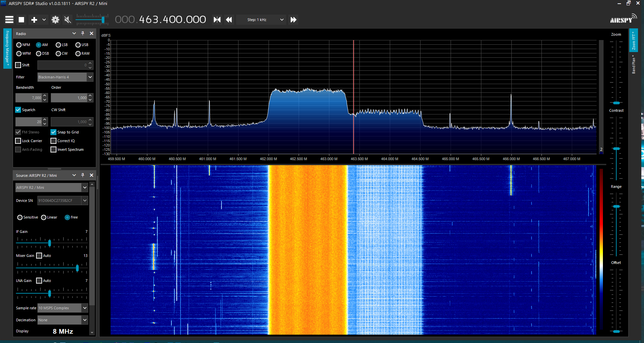
Task: Step frequency up with double right arrows
Action: (x=293, y=20)
